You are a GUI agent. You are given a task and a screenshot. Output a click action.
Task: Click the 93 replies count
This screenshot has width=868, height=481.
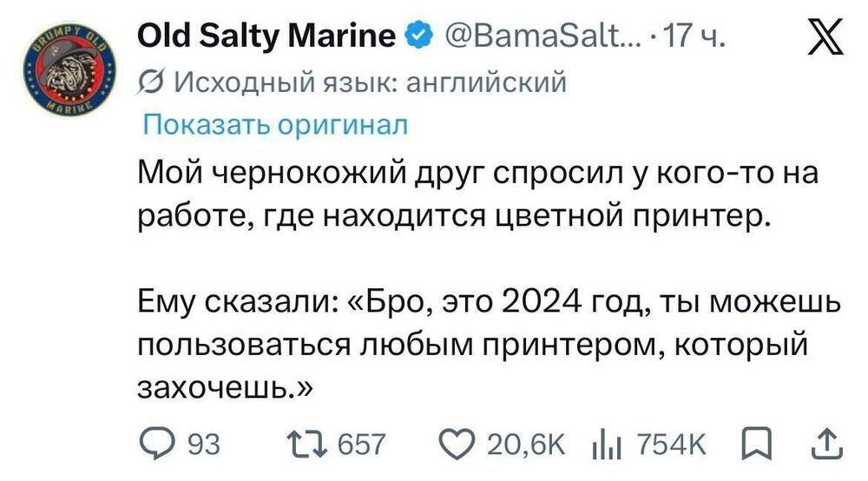tap(204, 445)
